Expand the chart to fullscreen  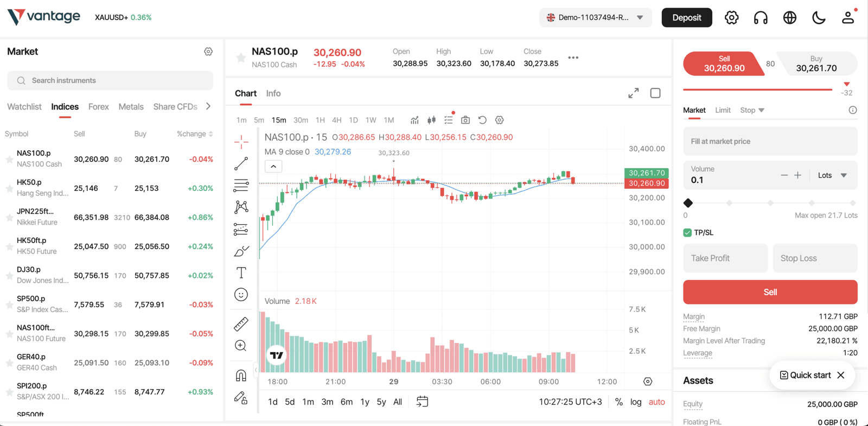[x=634, y=93]
